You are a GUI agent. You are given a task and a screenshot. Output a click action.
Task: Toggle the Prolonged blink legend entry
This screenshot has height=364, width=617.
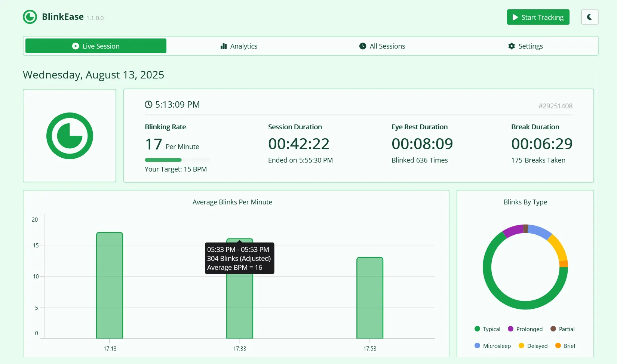click(x=525, y=329)
